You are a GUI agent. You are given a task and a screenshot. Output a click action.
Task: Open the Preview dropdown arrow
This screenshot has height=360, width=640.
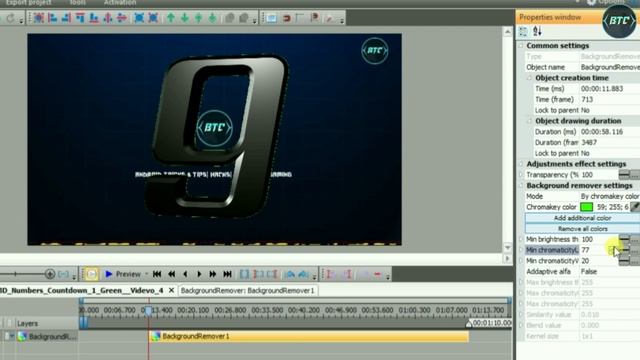[146, 274]
